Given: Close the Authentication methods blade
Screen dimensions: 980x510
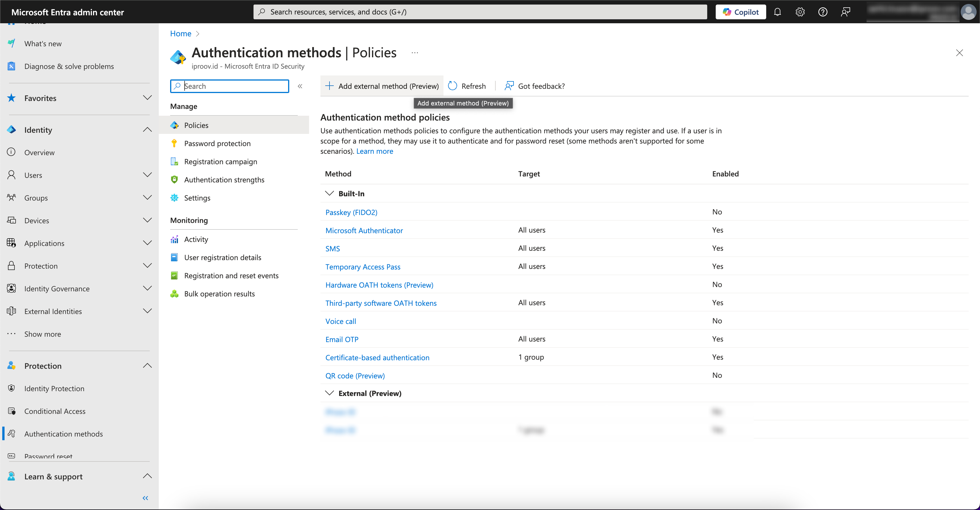Looking at the screenshot, I should (x=959, y=52).
